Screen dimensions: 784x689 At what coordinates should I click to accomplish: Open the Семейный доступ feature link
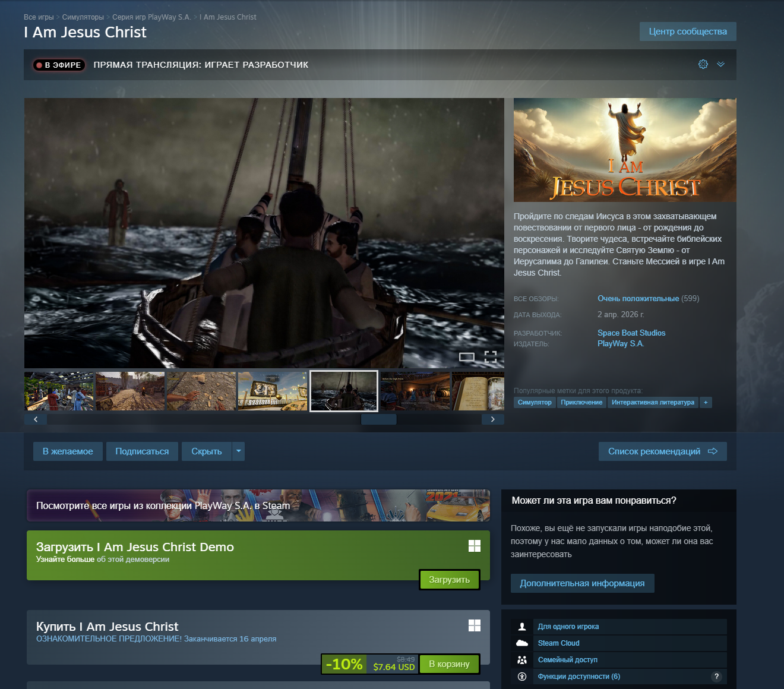(x=568, y=660)
